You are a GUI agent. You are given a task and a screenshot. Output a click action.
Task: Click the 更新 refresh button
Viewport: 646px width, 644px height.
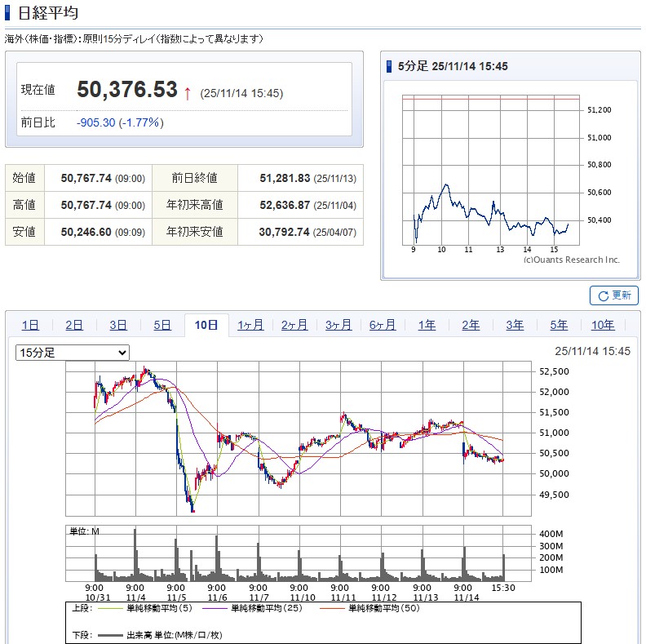coord(613,295)
